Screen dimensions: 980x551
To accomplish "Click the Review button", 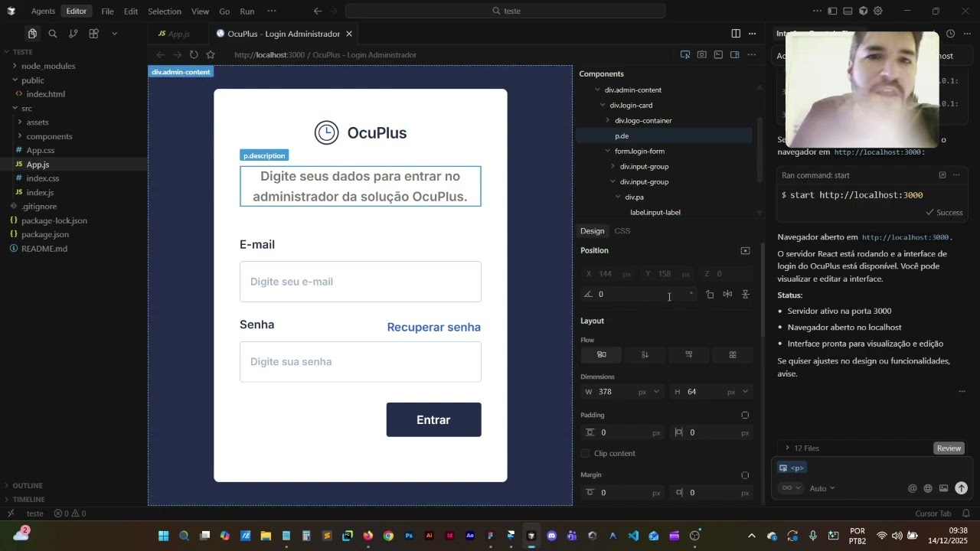I will point(949,448).
